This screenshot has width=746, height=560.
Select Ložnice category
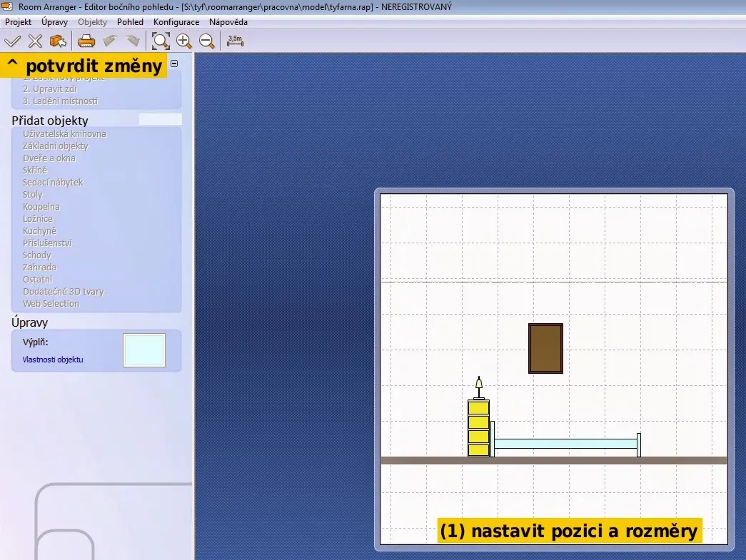tap(38, 219)
